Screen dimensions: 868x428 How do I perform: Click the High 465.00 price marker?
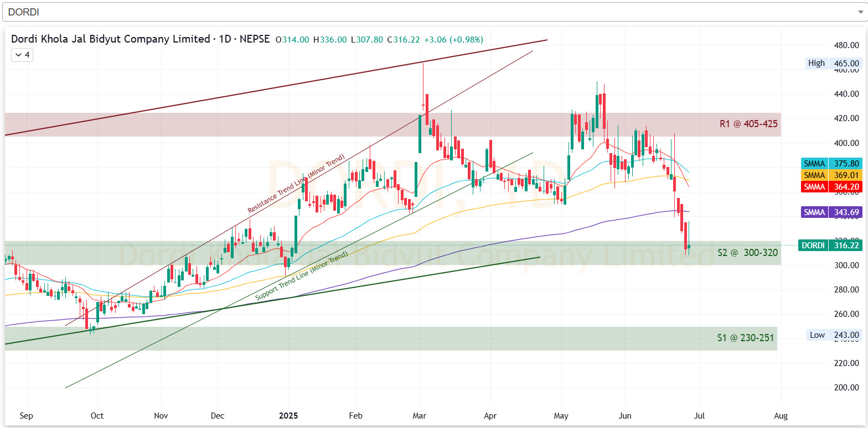pos(833,63)
